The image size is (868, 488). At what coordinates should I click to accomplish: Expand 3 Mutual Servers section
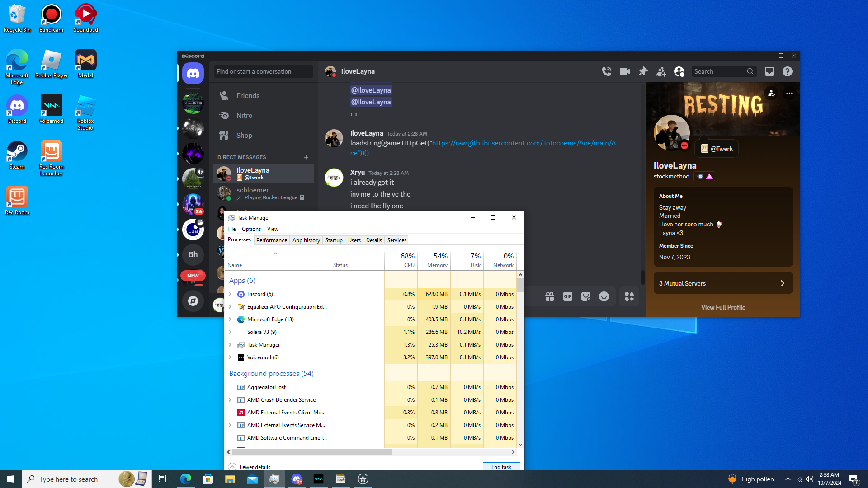pos(723,283)
